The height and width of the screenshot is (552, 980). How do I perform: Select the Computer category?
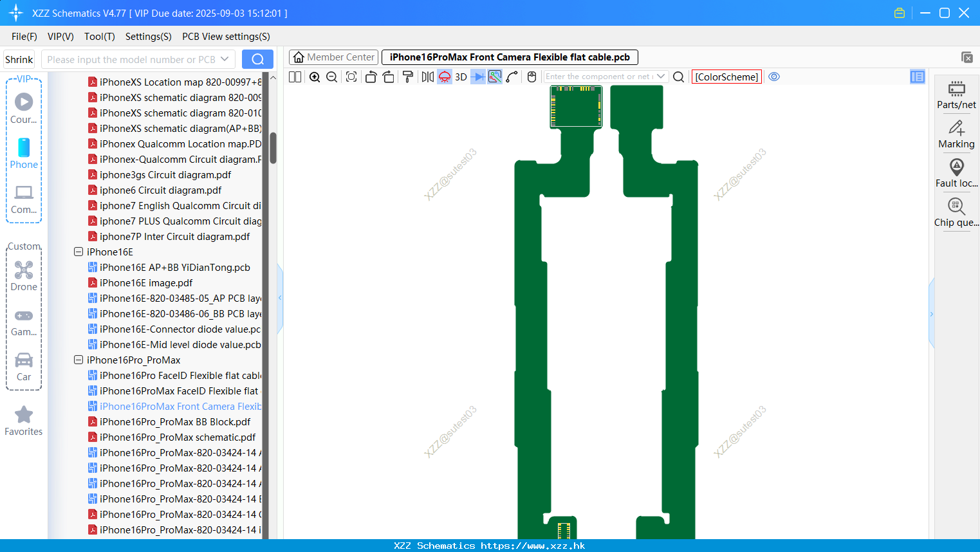(x=24, y=199)
